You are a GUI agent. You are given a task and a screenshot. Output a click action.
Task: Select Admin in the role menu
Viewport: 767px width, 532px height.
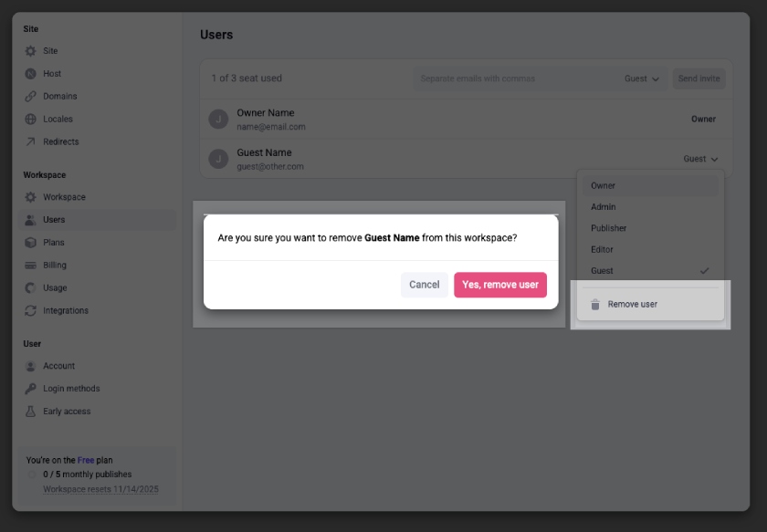click(603, 206)
